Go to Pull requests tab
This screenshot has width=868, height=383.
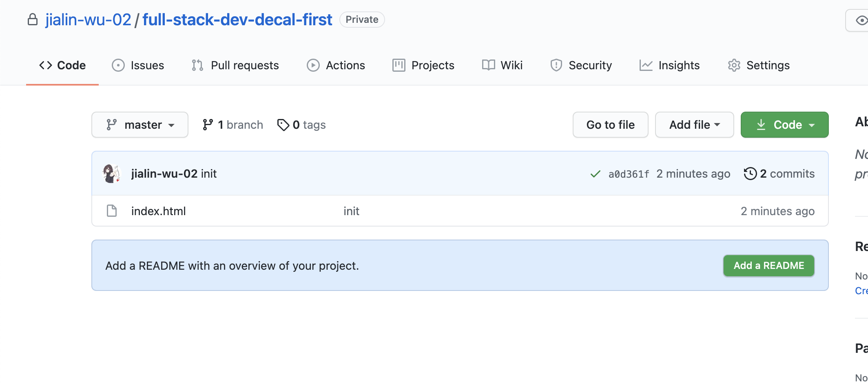pyautogui.click(x=235, y=65)
